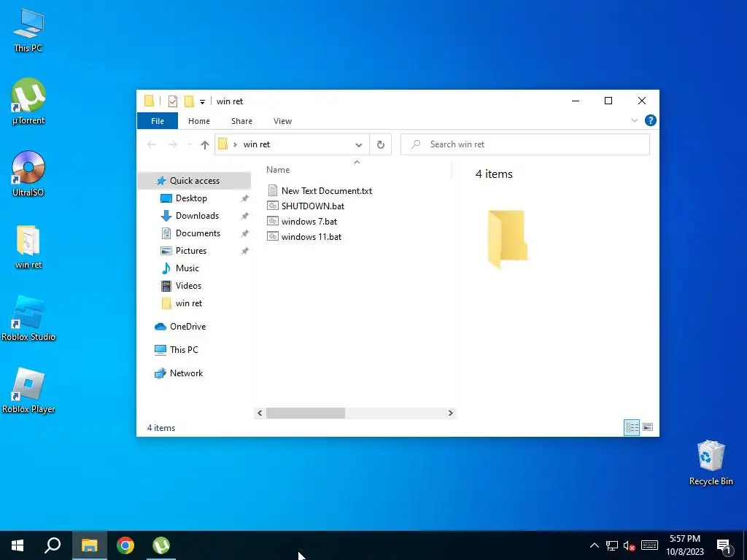Launch Google Chrome from taskbar
Screen dimensions: 747x560
[125, 545]
